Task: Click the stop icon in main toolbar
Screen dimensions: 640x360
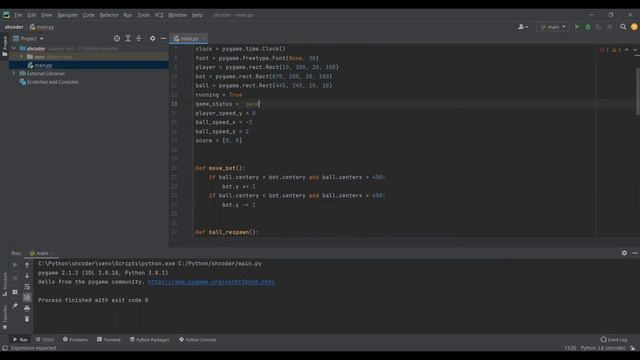Action: pyautogui.click(x=609, y=27)
